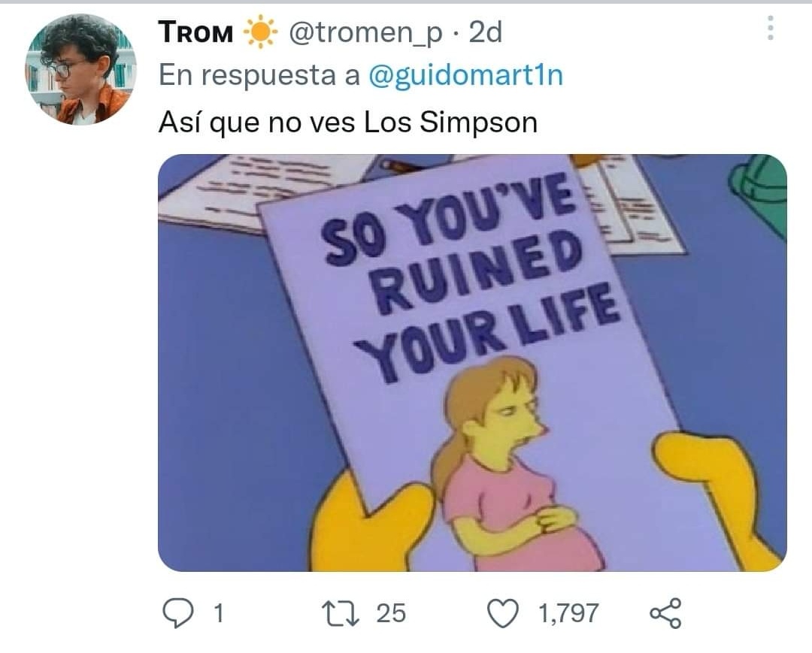Click the 'En respuesta a' label
This screenshot has height=653, width=812.
pyautogui.click(x=259, y=76)
